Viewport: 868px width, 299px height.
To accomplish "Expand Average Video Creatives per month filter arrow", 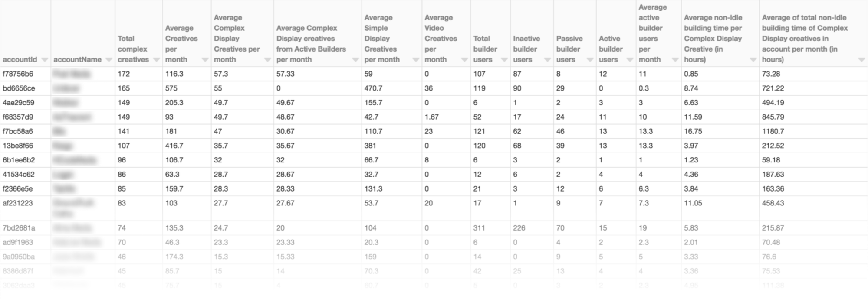I will click(x=464, y=60).
